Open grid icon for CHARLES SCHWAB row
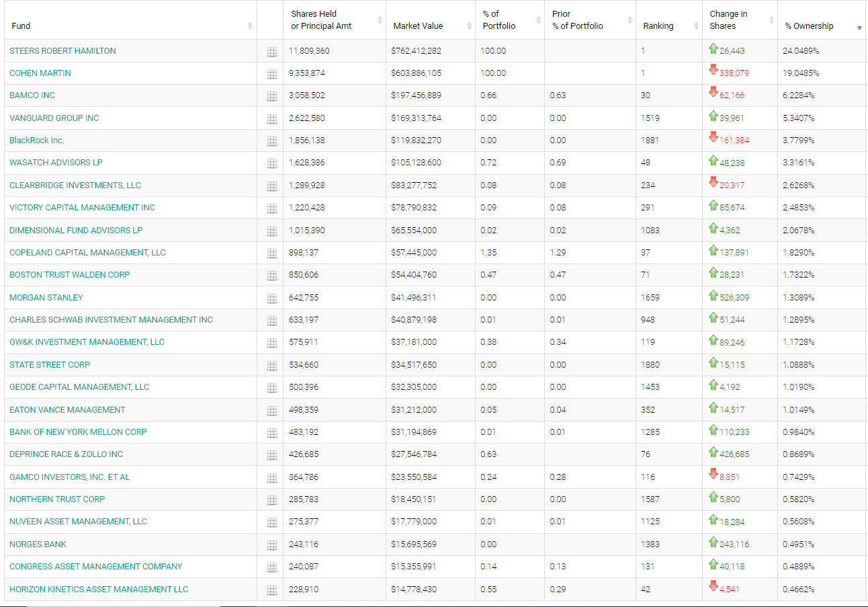The image size is (868, 607). click(x=271, y=321)
